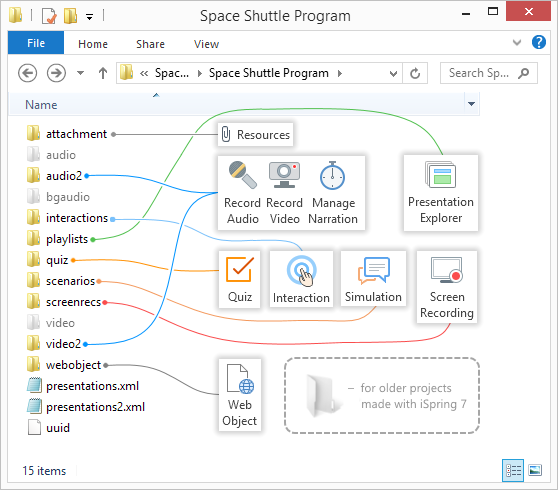Minimize the Space Shuttle Program window

(x=466, y=14)
